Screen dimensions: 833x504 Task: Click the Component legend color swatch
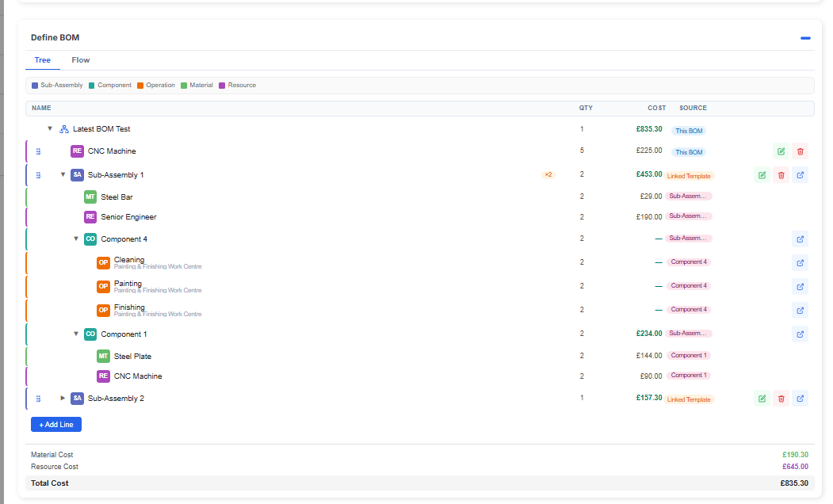[91, 86]
